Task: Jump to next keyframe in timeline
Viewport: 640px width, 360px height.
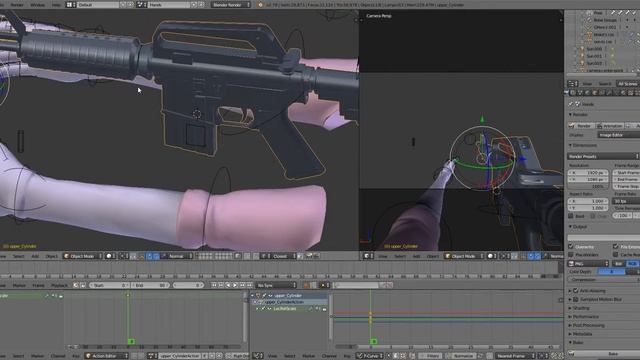Action: [242, 285]
